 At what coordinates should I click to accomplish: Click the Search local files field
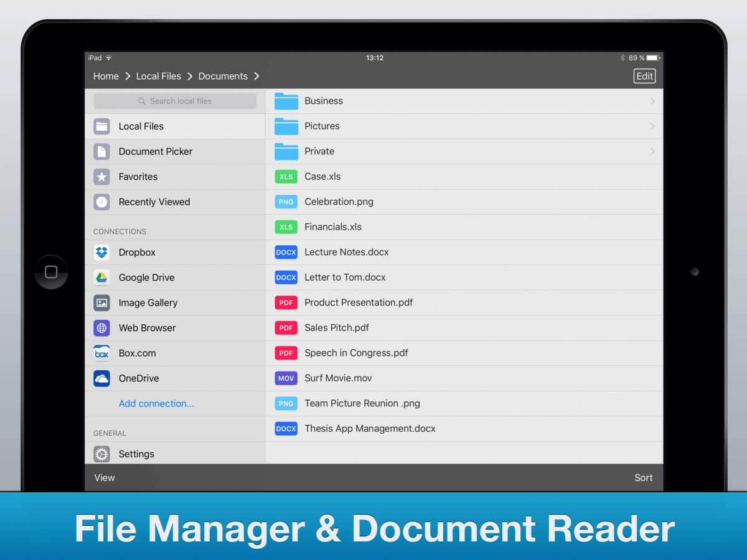click(175, 101)
